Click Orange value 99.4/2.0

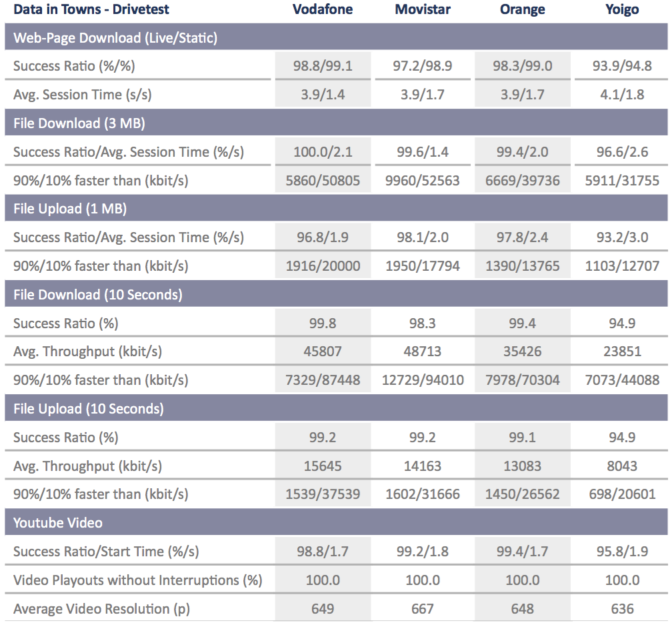point(523,152)
